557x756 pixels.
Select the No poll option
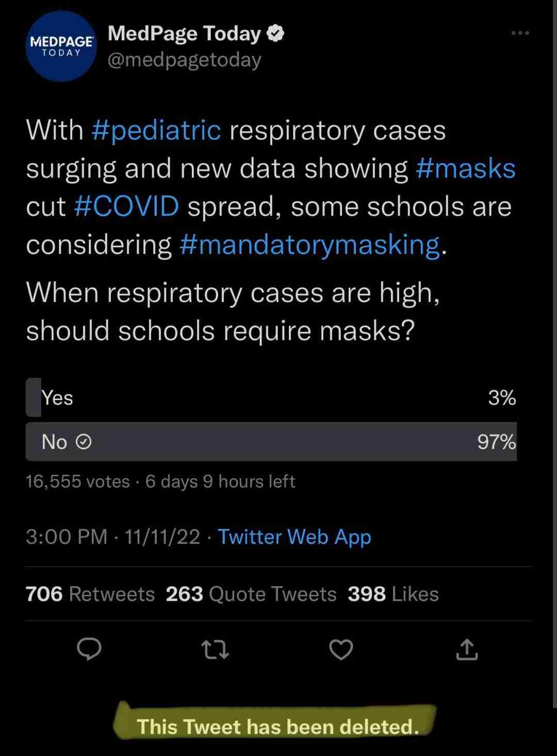pyautogui.click(x=271, y=442)
